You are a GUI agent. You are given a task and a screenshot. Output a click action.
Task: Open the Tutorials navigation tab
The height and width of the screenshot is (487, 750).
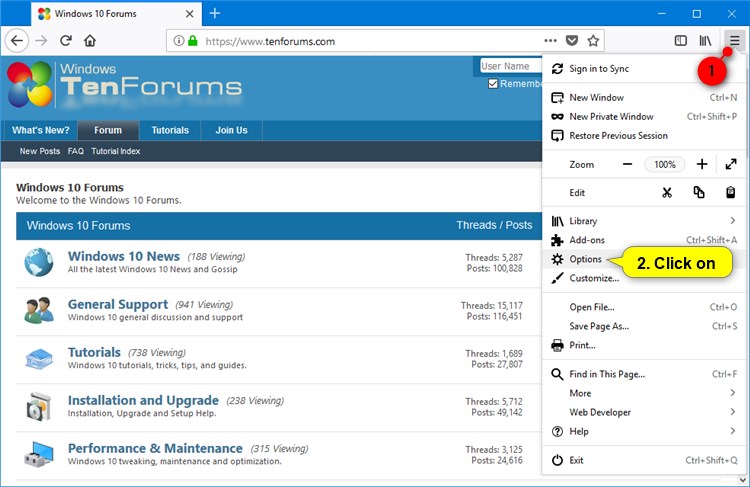(170, 130)
